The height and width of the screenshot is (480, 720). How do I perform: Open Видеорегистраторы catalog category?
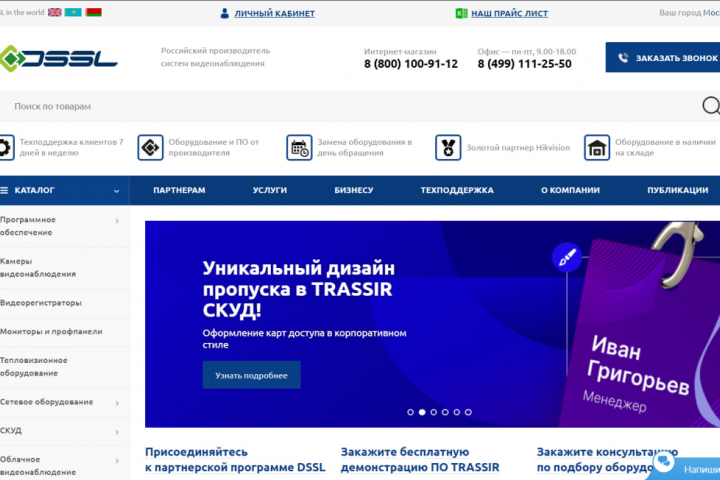coord(41,303)
